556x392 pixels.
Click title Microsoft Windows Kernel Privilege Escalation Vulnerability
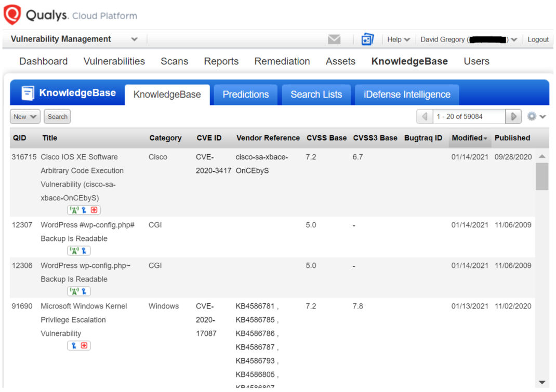[84, 320]
